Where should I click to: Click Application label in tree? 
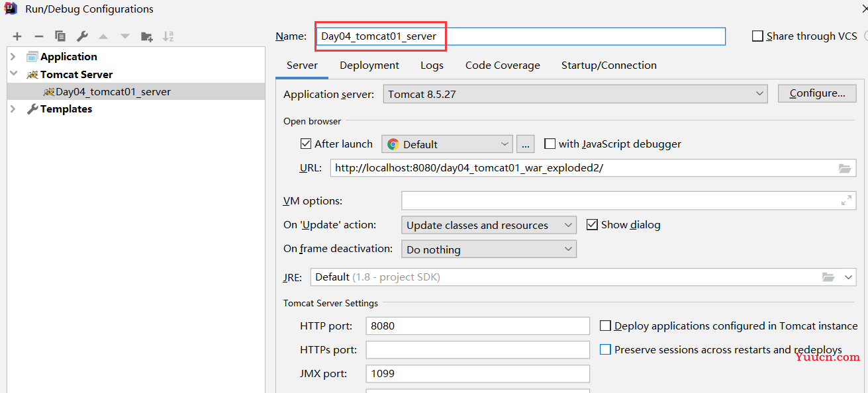point(69,57)
